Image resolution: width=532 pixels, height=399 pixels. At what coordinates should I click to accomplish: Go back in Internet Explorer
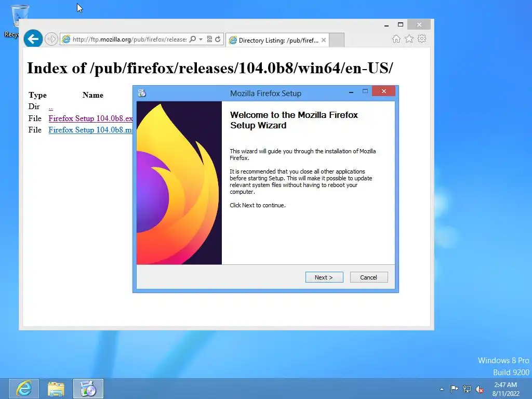[x=33, y=39]
